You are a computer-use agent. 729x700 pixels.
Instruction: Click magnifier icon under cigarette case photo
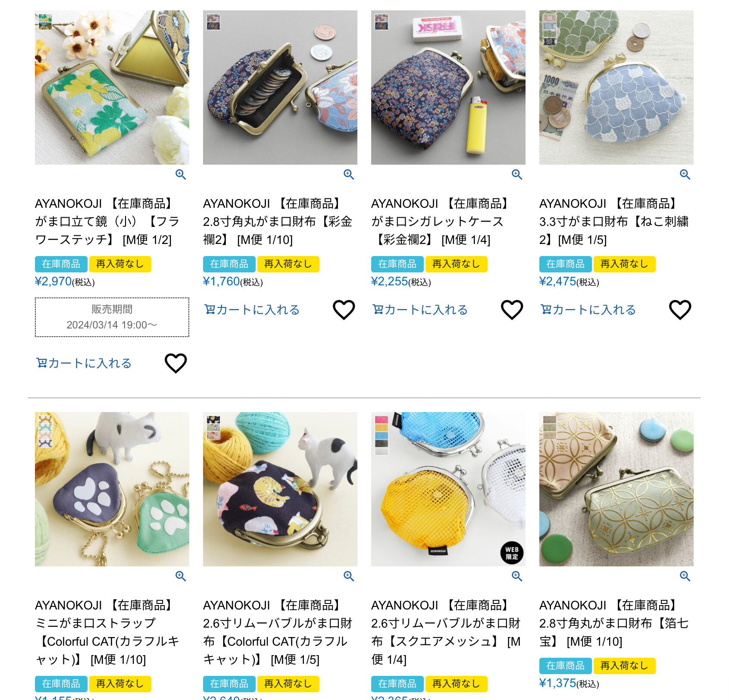[517, 175]
